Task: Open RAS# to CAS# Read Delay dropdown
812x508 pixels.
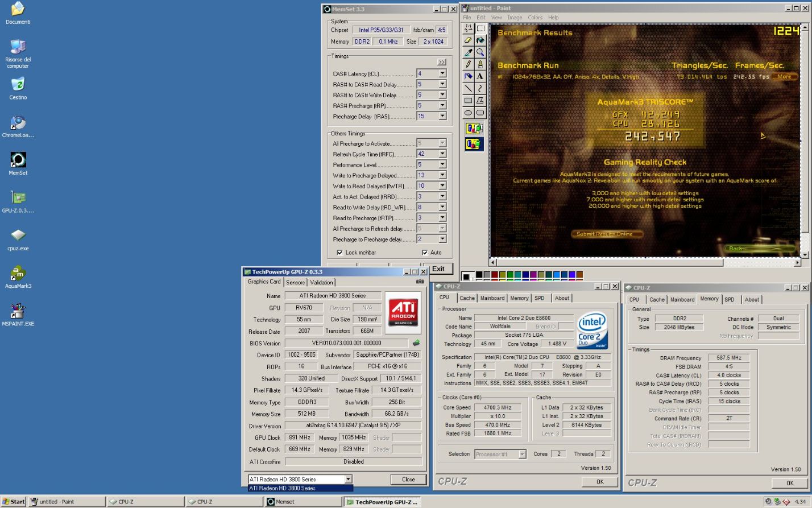Action: pyautogui.click(x=442, y=84)
